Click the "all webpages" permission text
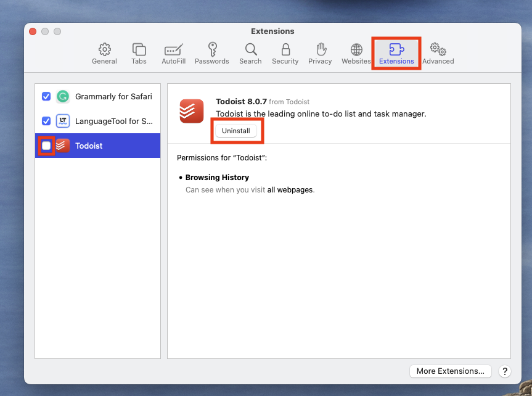 click(290, 190)
